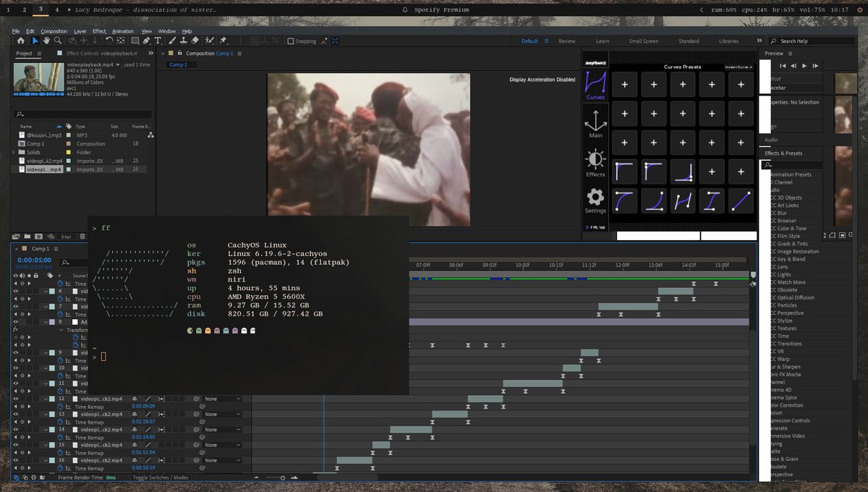868x492 pixels.
Task: Expand the workspace overflow double-arrow menu
Action: coord(759,41)
